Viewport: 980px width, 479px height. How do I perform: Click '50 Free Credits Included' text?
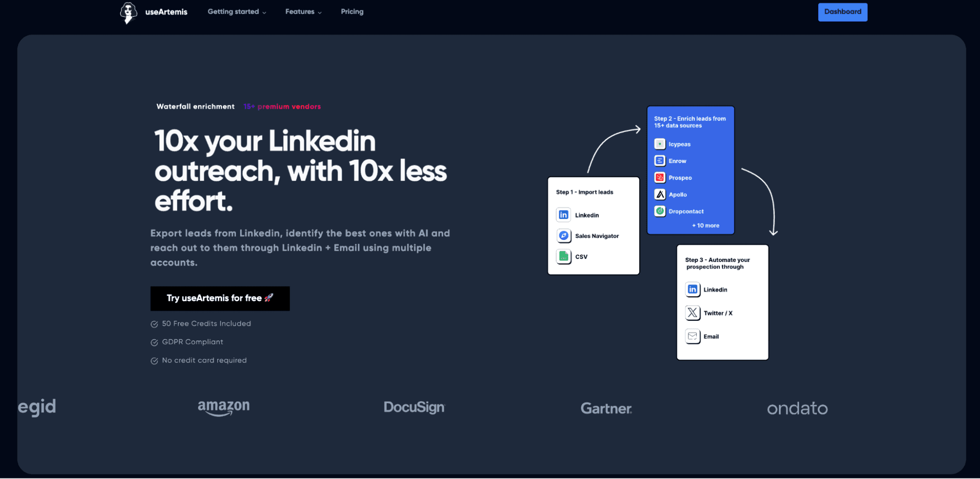pyautogui.click(x=206, y=324)
